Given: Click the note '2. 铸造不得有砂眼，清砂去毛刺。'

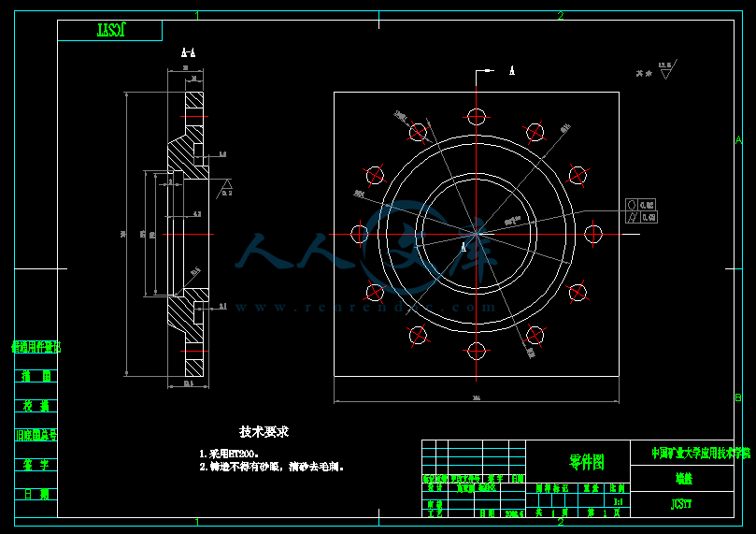Looking at the screenshot, I should [x=271, y=467].
